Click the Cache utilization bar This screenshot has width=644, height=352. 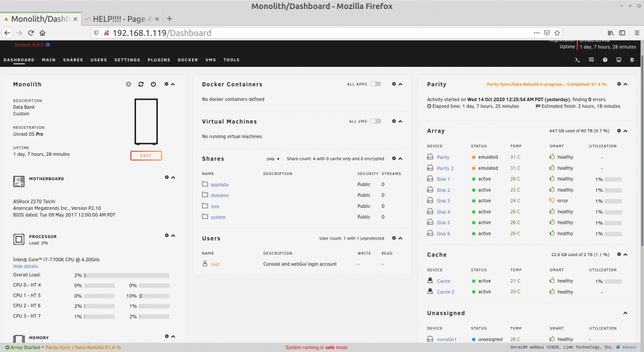[x=613, y=281]
